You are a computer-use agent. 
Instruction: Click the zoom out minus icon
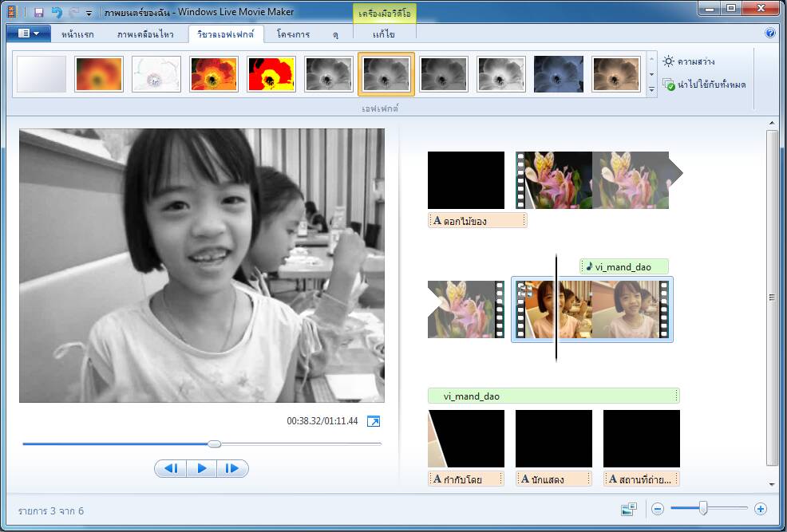coord(658,509)
